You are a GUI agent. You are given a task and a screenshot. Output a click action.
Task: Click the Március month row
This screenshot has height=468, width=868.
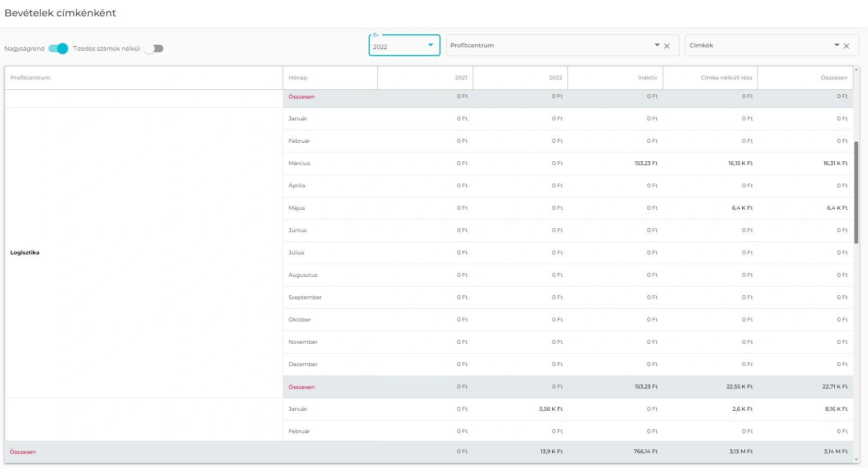coord(299,163)
